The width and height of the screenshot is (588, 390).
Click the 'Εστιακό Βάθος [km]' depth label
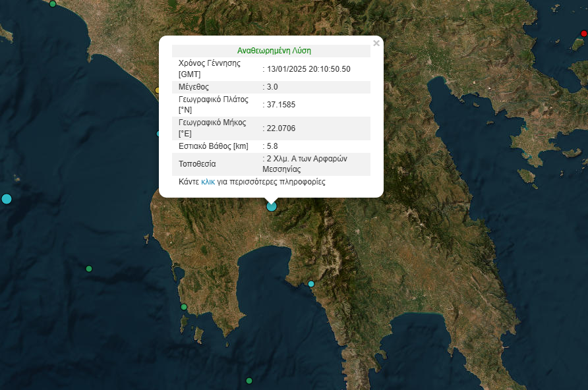coord(213,146)
